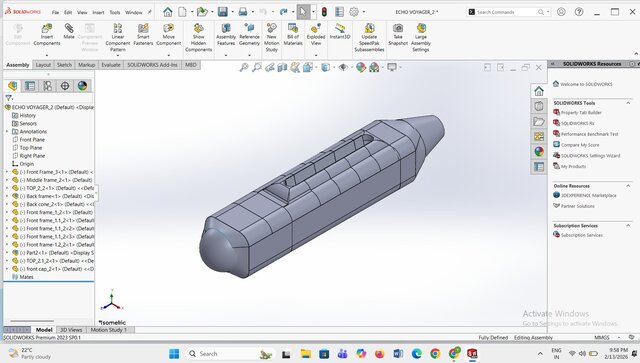The image size is (640, 363).
Task: Open the Motion Study 1 tab
Action: pos(109,330)
